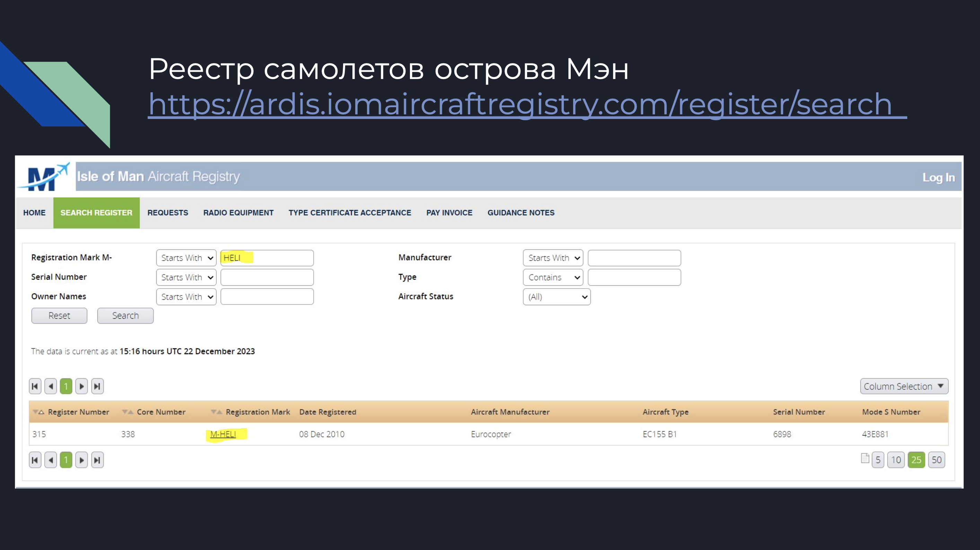This screenshot has height=550, width=980.
Task: Click the Search button
Action: point(125,316)
